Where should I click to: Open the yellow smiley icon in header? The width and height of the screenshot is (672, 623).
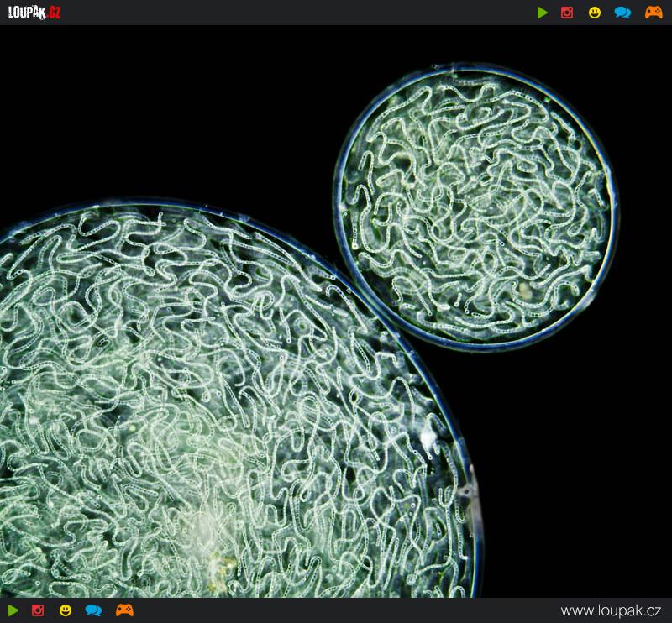(595, 13)
